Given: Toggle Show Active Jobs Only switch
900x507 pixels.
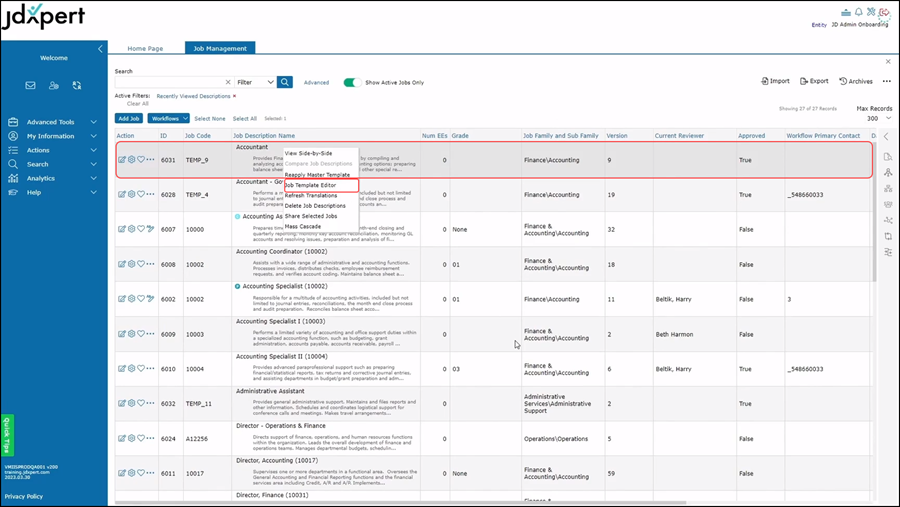Looking at the screenshot, I should [x=352, y=82].
